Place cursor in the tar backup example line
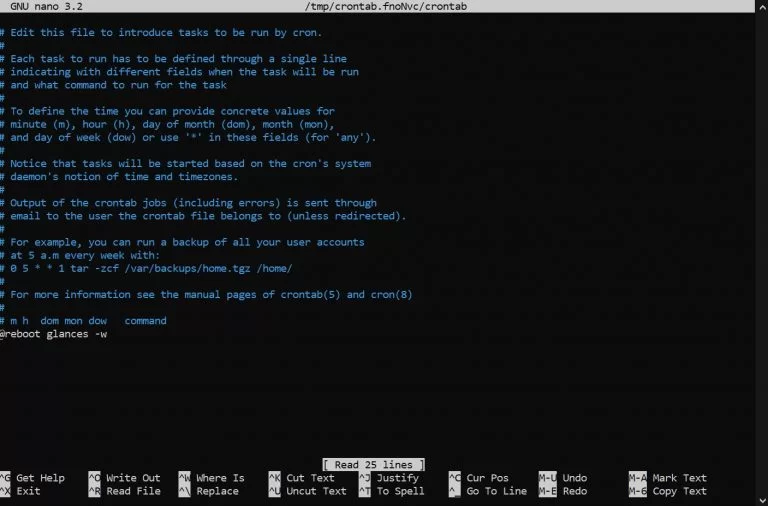This screenshot has width=768, height=506. (150, 268)
